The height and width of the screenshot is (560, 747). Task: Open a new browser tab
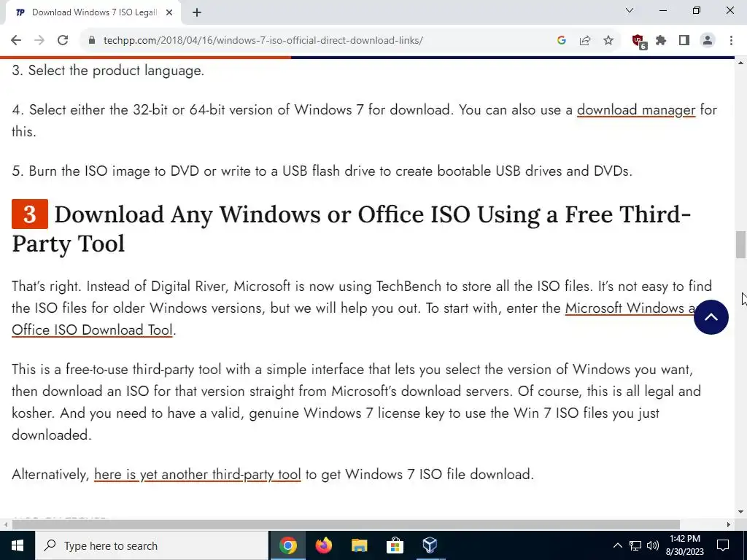[197, 13]
